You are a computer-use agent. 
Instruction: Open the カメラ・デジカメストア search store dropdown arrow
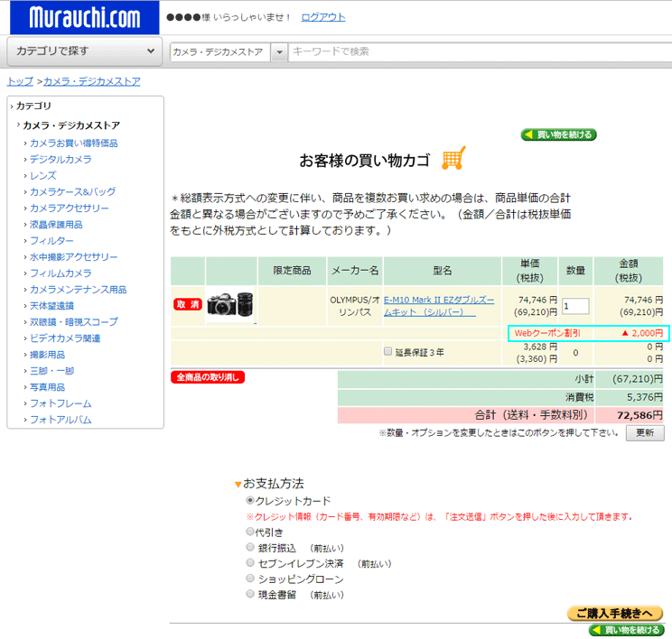279,52
